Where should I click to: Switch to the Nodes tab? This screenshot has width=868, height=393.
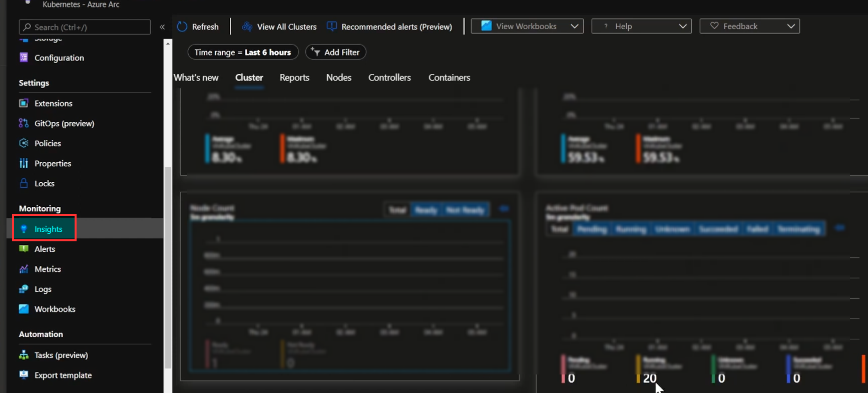[339, 78]
